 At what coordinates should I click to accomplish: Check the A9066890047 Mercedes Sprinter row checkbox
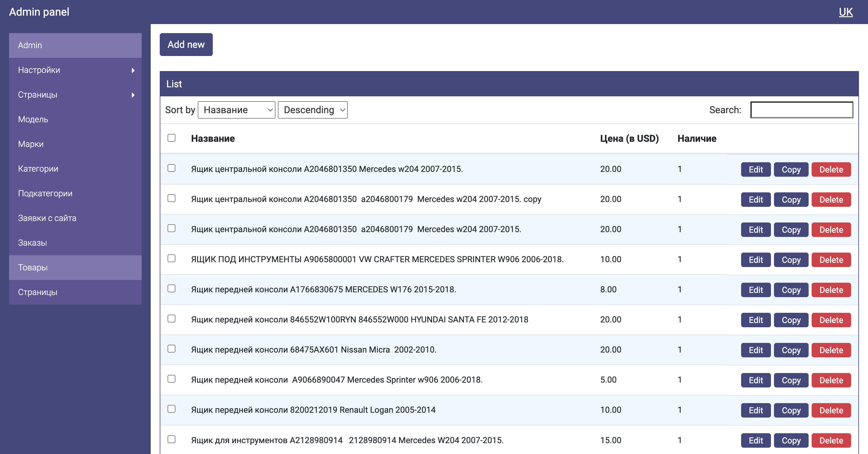coord(171,379)
